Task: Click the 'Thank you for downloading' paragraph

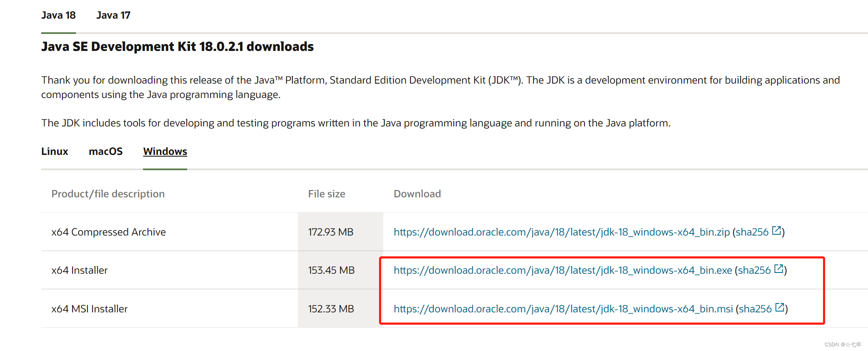Action: [x=441, y=87]
